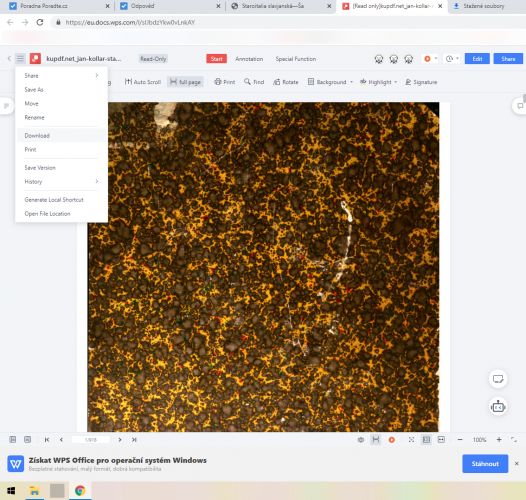Toggle the full page view
The height and width of the screenshot is (500, 526).
pos(185,82)
